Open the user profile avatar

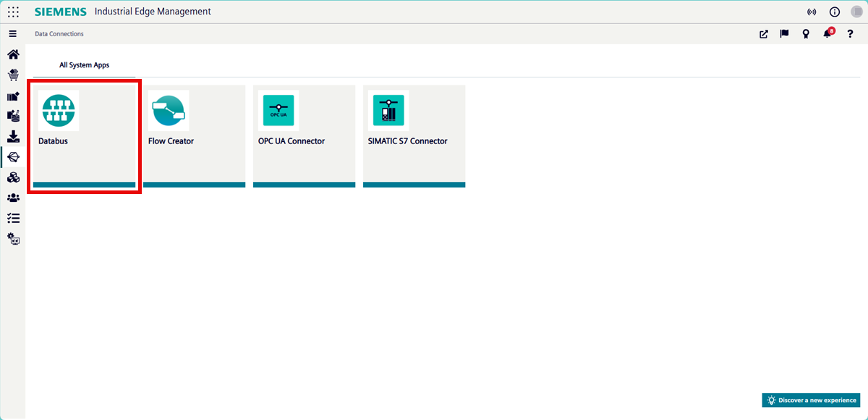[856, 12]
